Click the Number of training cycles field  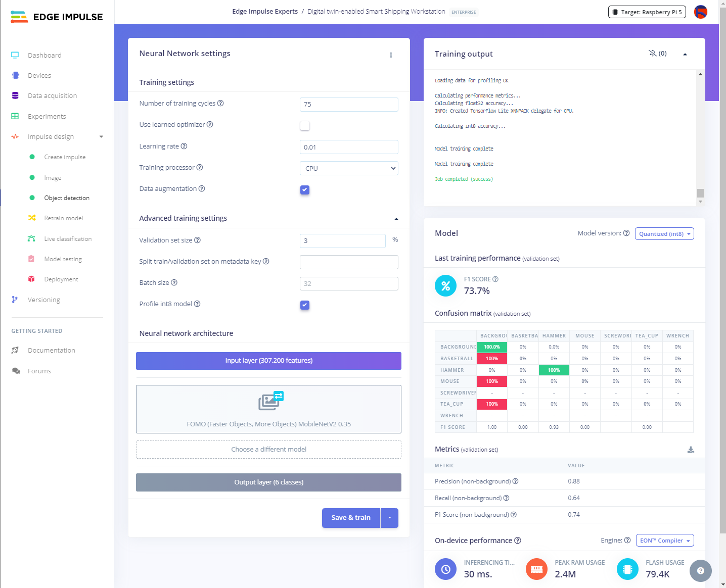pyautogui.click(x=349, y=105)
